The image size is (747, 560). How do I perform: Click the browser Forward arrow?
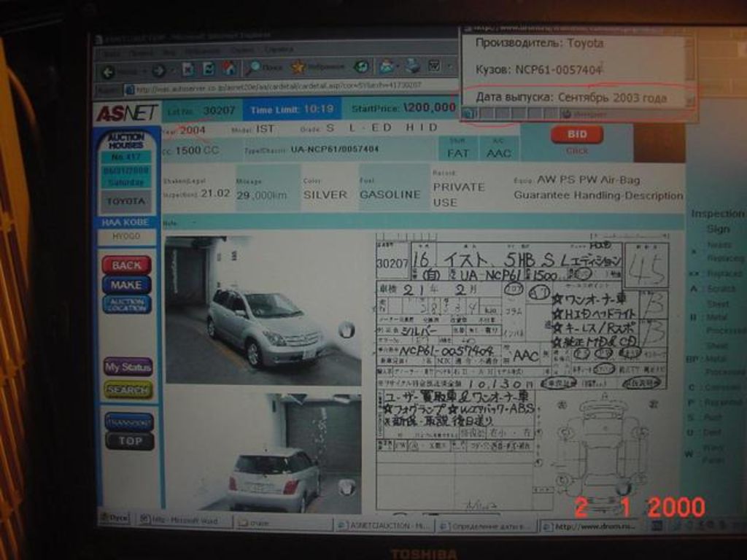(x=158, y=71)
